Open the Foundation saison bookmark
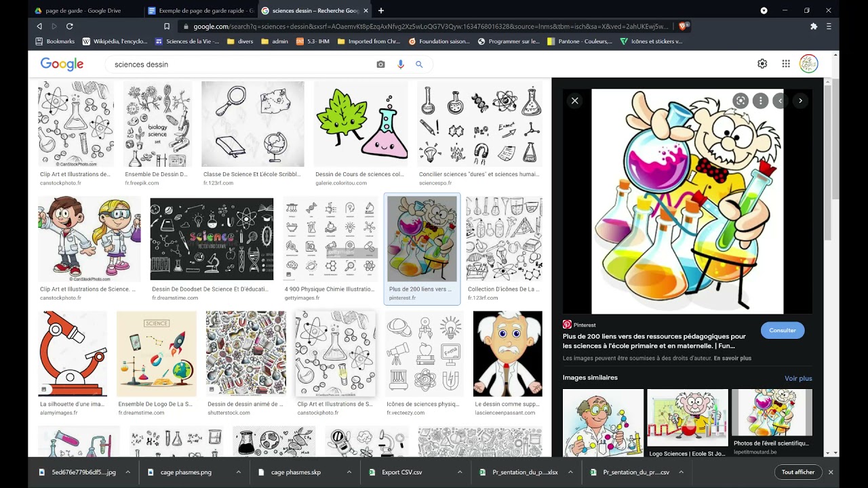The image size is (868, 488). point(439,41)
